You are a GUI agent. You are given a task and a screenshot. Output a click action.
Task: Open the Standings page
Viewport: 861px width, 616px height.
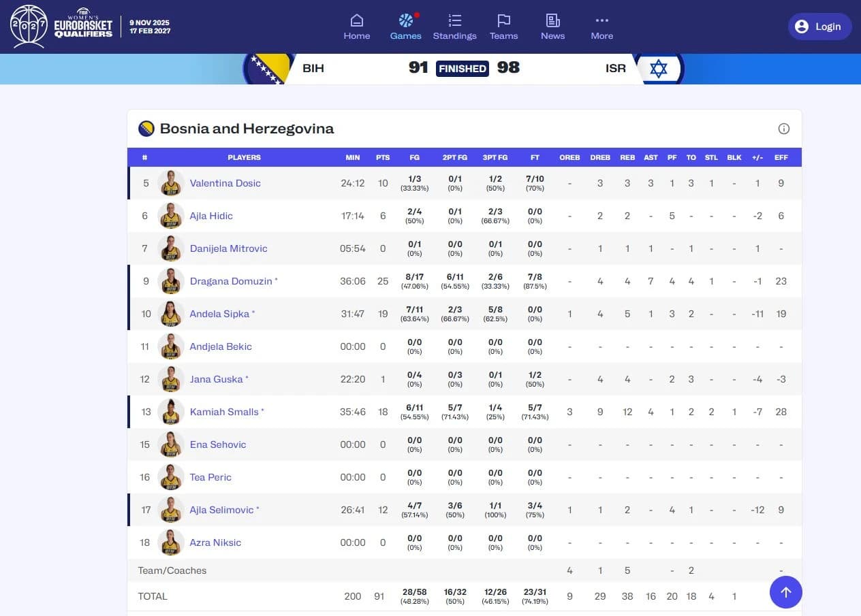(454, 27)
